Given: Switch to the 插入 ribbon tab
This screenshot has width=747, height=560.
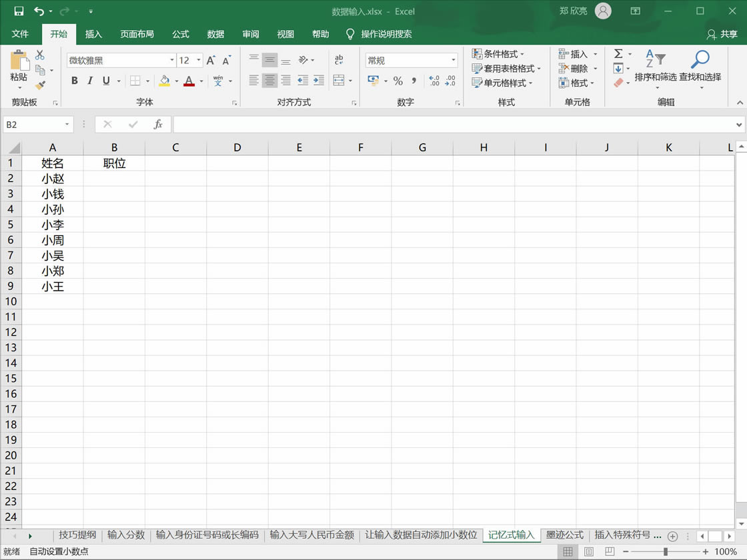Looking at the screenshot, I should coord(94,34).
